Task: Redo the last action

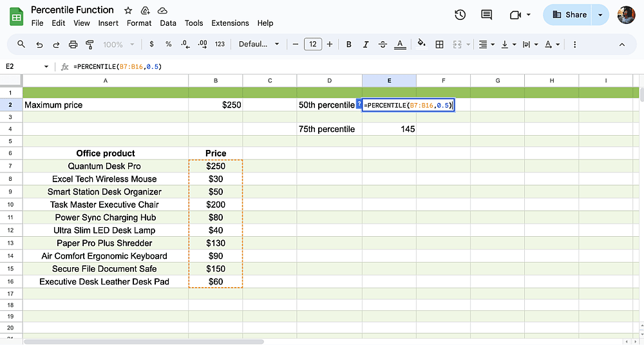Action: 56,44
